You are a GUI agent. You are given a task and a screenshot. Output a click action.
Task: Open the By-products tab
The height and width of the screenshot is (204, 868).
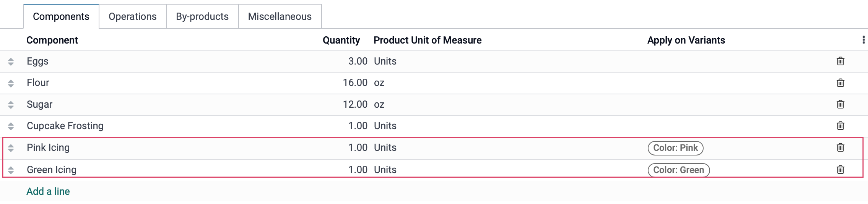(202, 16)
